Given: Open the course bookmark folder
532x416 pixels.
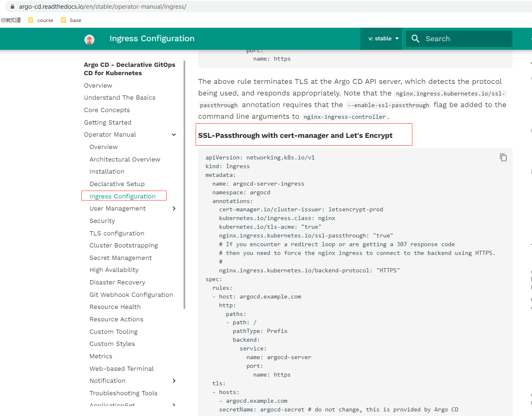Looking at the screenshot, I should (x=41, y=20).
